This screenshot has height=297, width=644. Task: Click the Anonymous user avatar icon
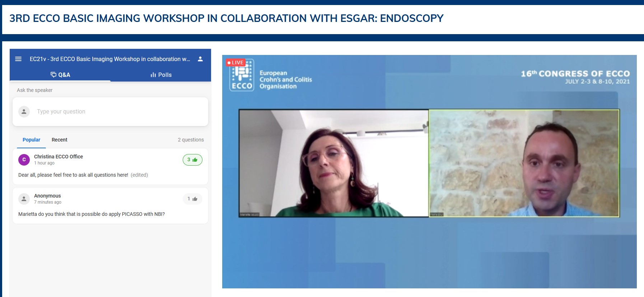click(x=24, y=199)
